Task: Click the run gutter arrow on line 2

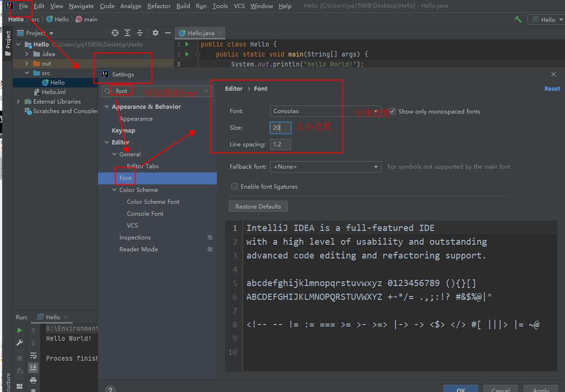Action: (x=187, y=54)
